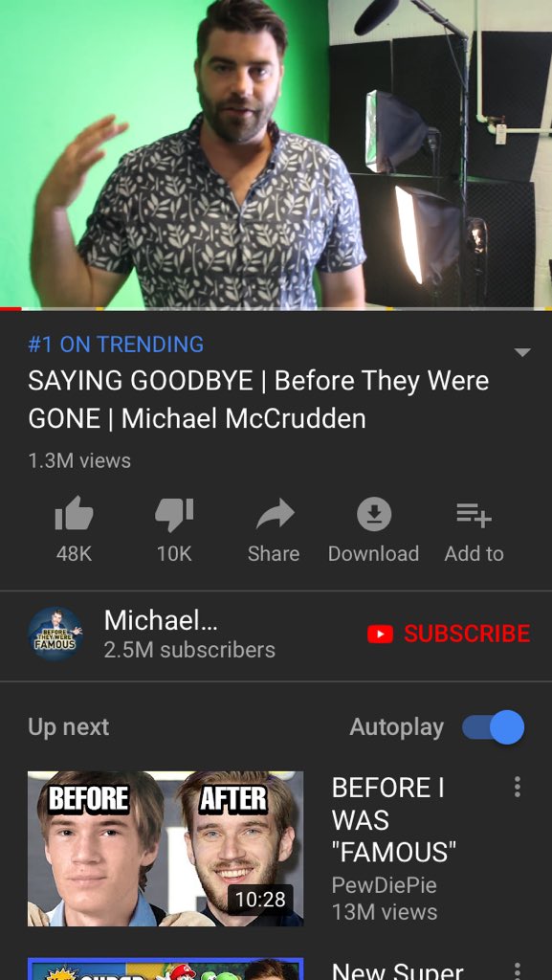The image size is (552, 980).
Task: Disable the Autoplay switch
Action: 494,727
